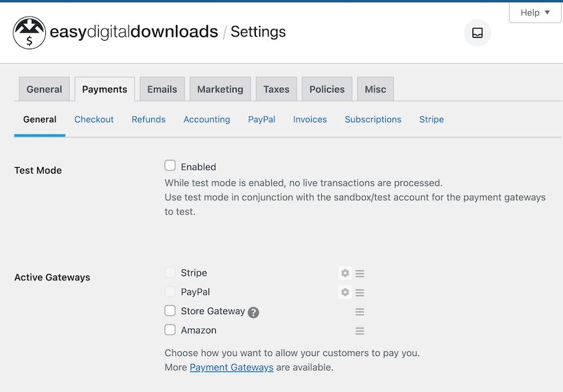Toggle the Stripe gateway checkbox
This screenshot has width=563, height=392.
click(170, 272)
